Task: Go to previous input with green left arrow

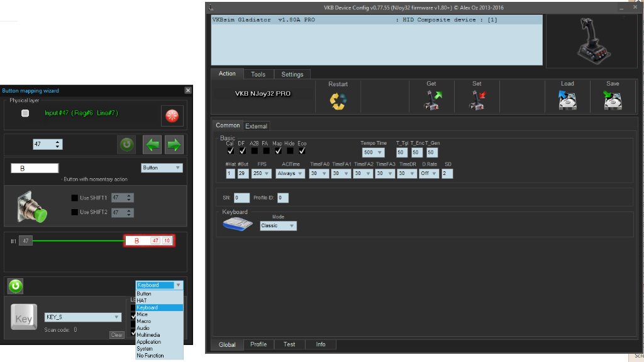Action: (152, 144)
